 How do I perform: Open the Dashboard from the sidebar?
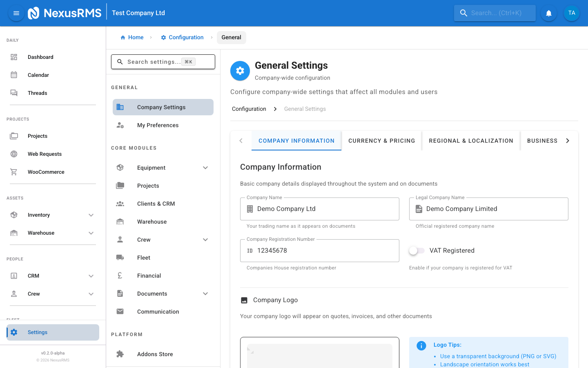pyautogui.click(x=40, y=57)
